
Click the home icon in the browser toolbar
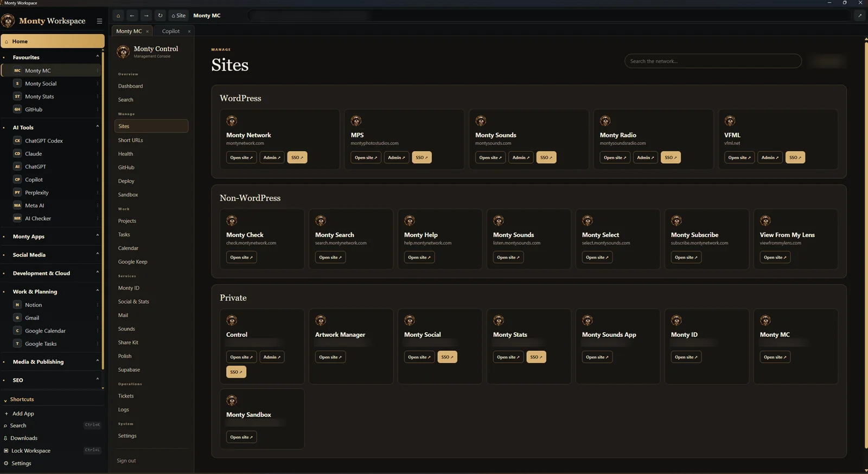click(x=118, y=16)
